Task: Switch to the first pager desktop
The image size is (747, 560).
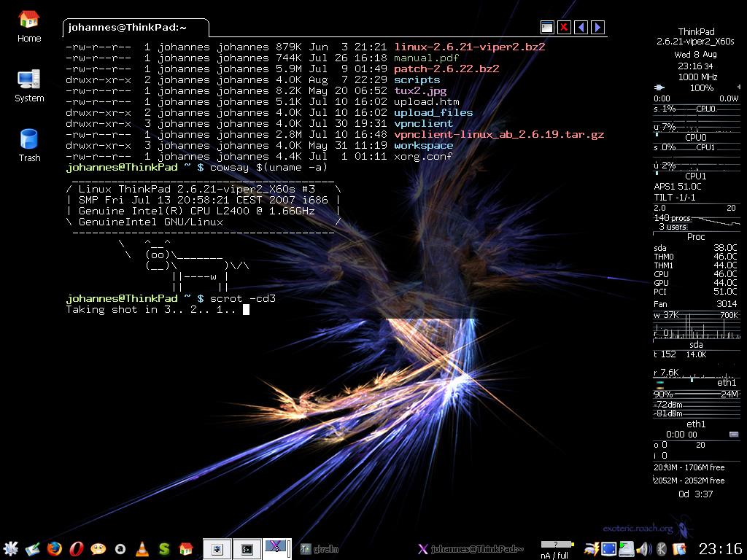Action: 217,549
